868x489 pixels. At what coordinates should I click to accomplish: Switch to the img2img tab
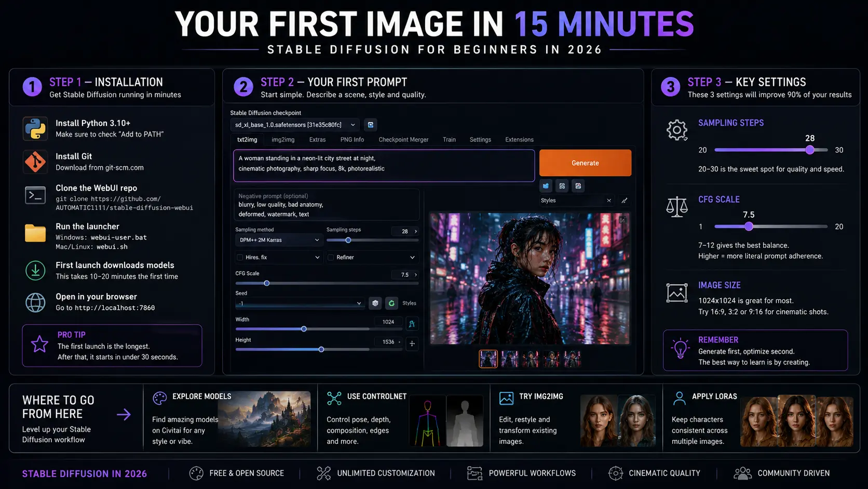[283, 140]
